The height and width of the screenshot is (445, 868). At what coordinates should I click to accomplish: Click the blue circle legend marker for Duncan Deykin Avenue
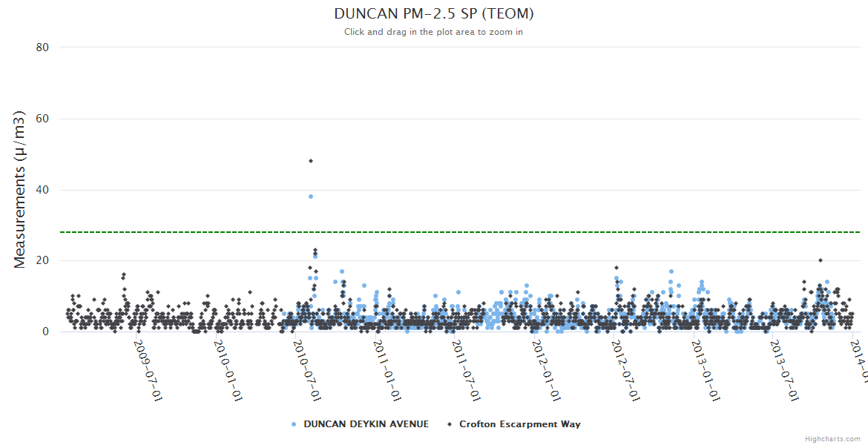pos(294,424)
